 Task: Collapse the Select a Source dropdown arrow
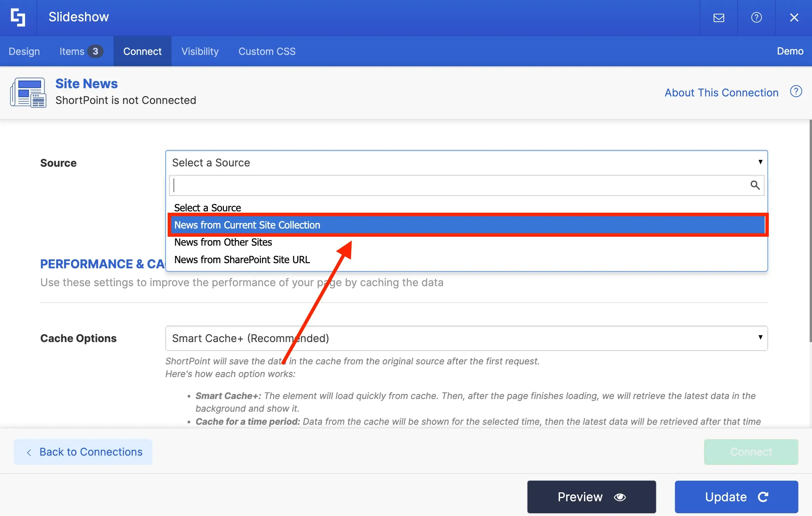[x=760, y=162]
